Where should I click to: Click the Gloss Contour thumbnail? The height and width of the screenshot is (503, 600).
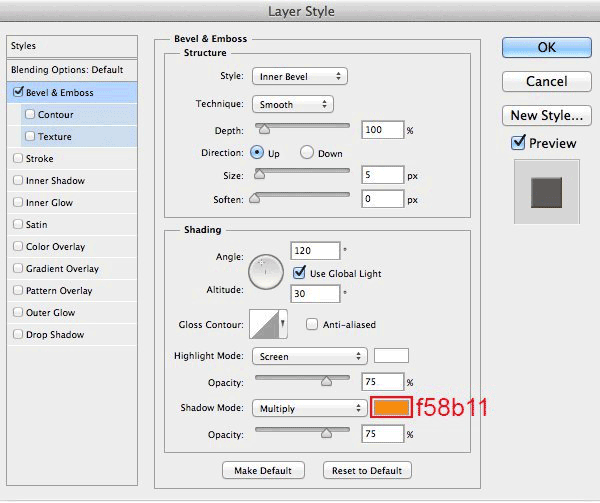(264, 324)
